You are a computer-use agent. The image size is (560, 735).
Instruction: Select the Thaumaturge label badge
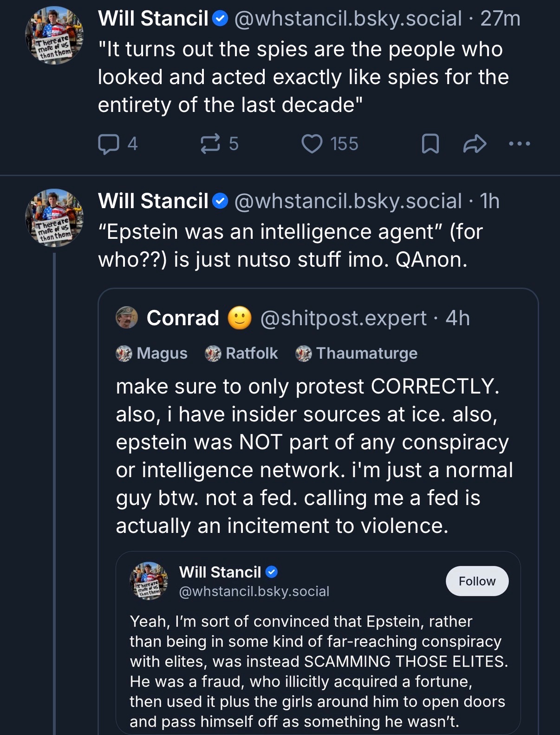(x=357, y=354)
